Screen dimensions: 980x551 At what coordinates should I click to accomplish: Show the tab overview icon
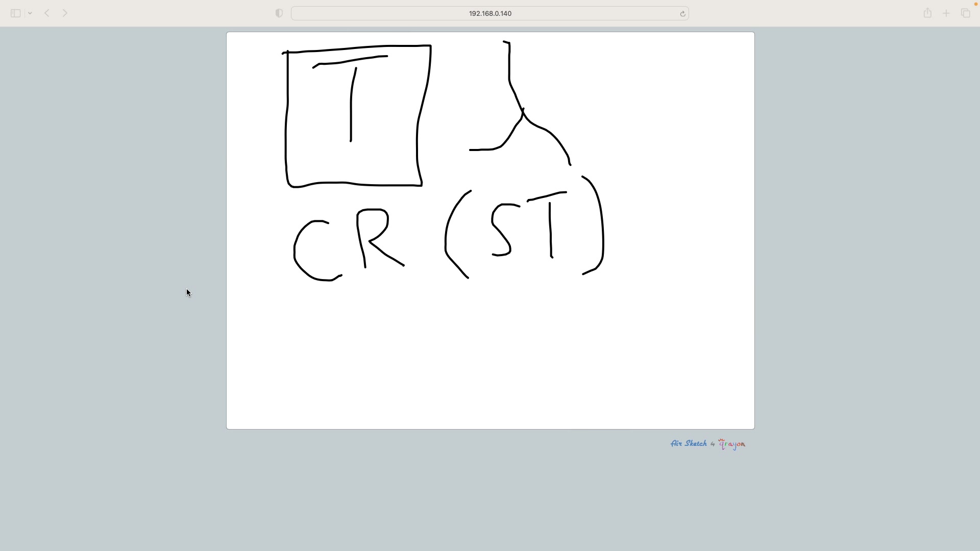[x=965, y=13]
